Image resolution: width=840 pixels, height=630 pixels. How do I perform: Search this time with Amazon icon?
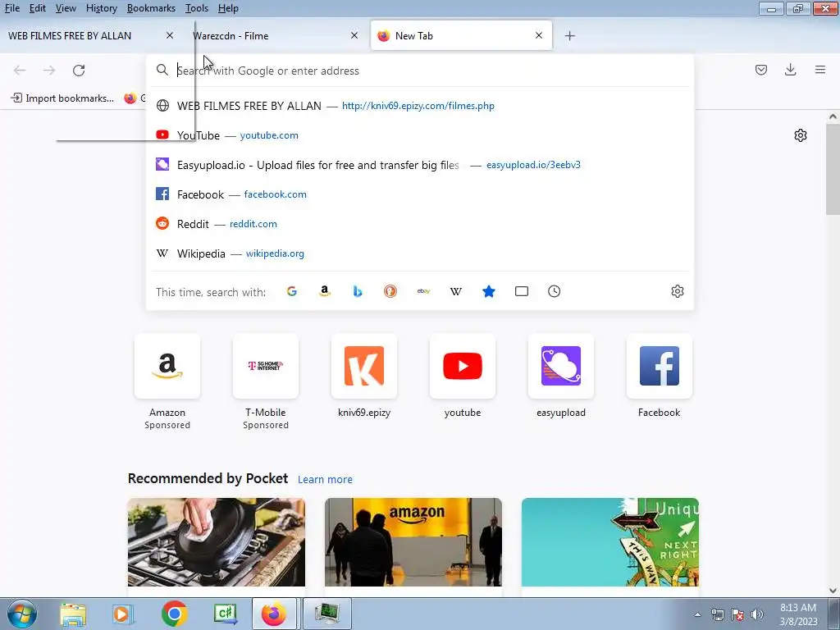(325, 291)
